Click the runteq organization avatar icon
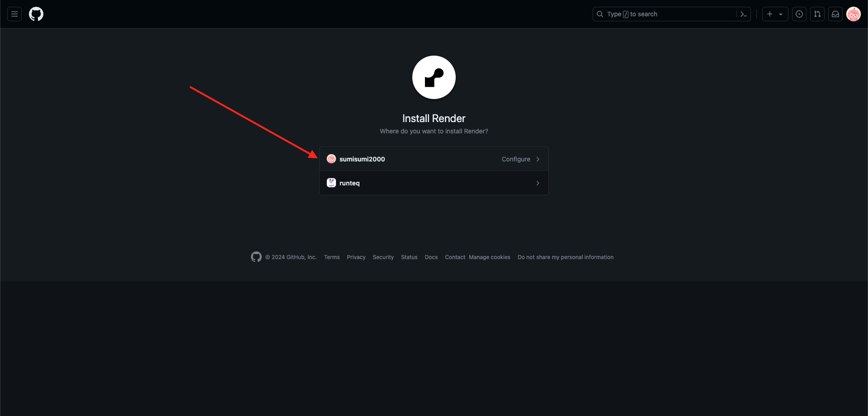The width and height of the screenshot is (868, 416). tap(332, 183)
